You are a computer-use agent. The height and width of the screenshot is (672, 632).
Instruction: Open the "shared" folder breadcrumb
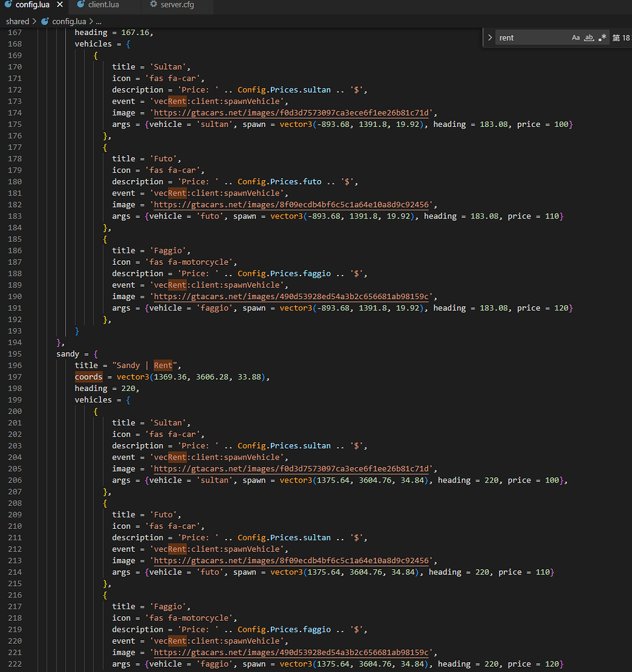pyautogui.click(x=17, y=22)
